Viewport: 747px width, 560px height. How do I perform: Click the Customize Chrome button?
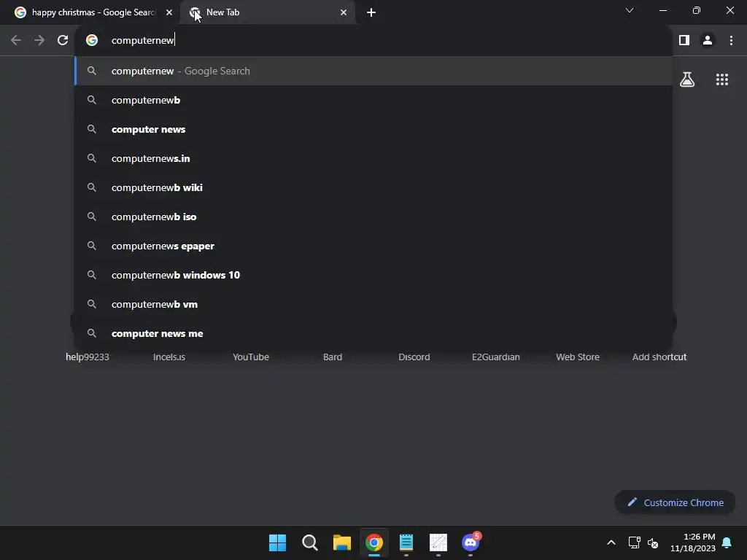pyautogui.click(x=675, y=502)
